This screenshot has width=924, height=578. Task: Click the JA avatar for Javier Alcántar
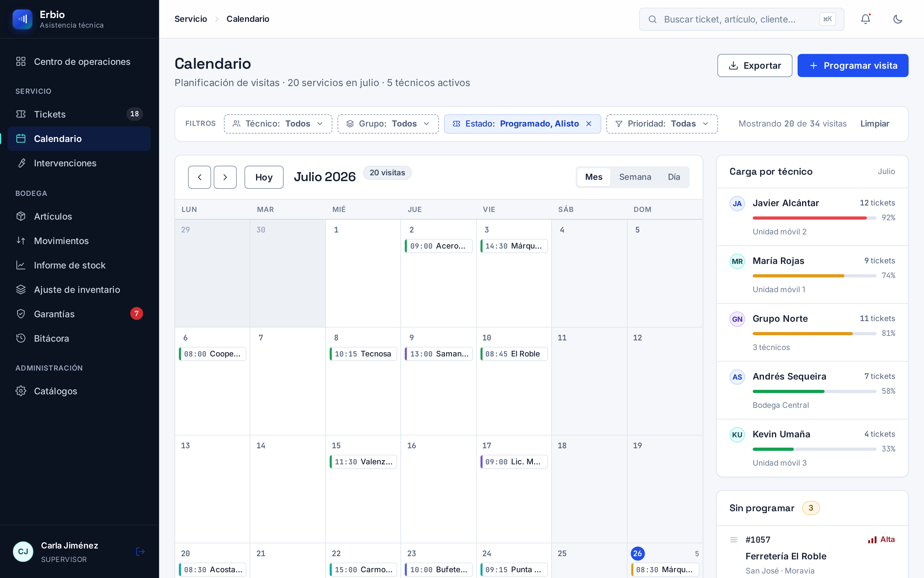tap(737, 203)
